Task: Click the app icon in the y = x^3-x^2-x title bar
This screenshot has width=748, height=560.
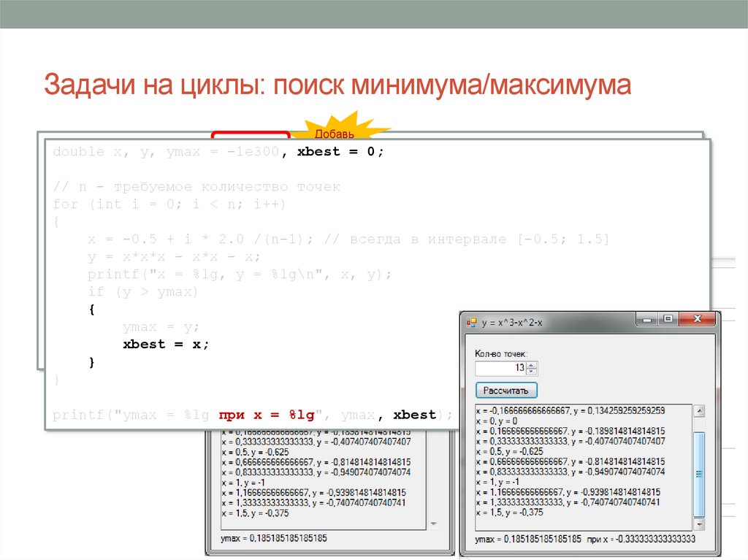Action: [471, 322]
